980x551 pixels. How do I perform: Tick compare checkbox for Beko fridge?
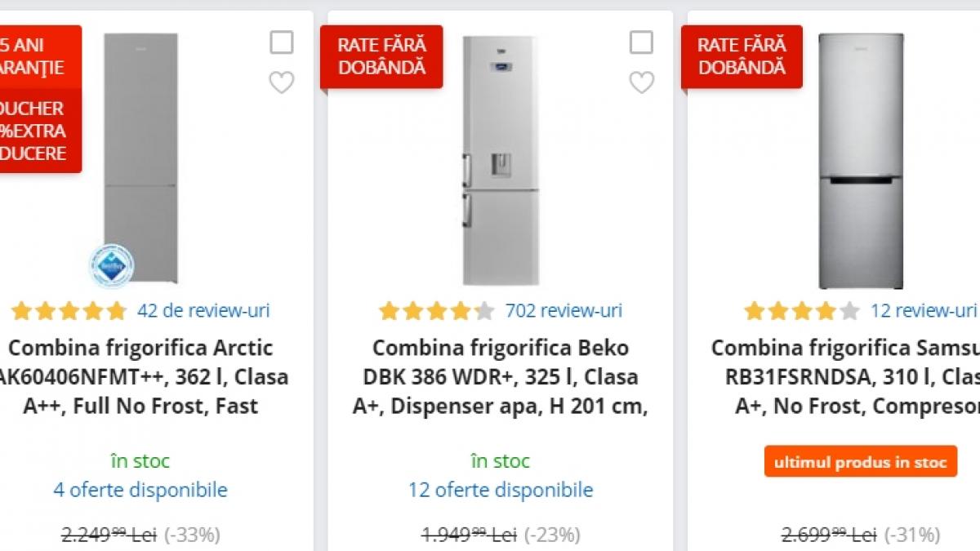[x=641, y=42]
